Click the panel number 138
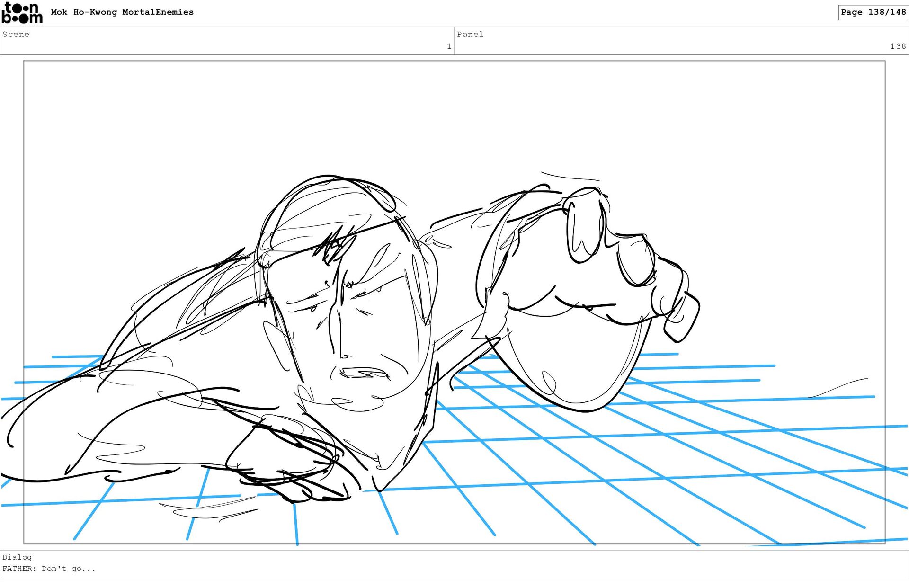 [x=897, y=46]
